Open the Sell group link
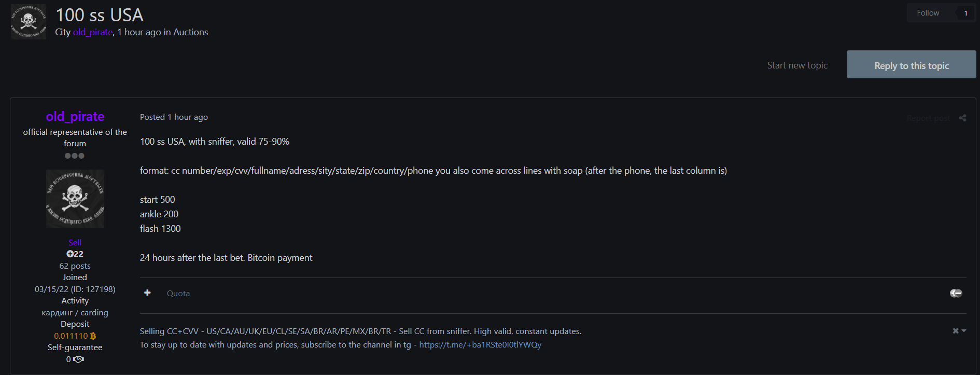This screenshot has width=980, height=375. 75,243
